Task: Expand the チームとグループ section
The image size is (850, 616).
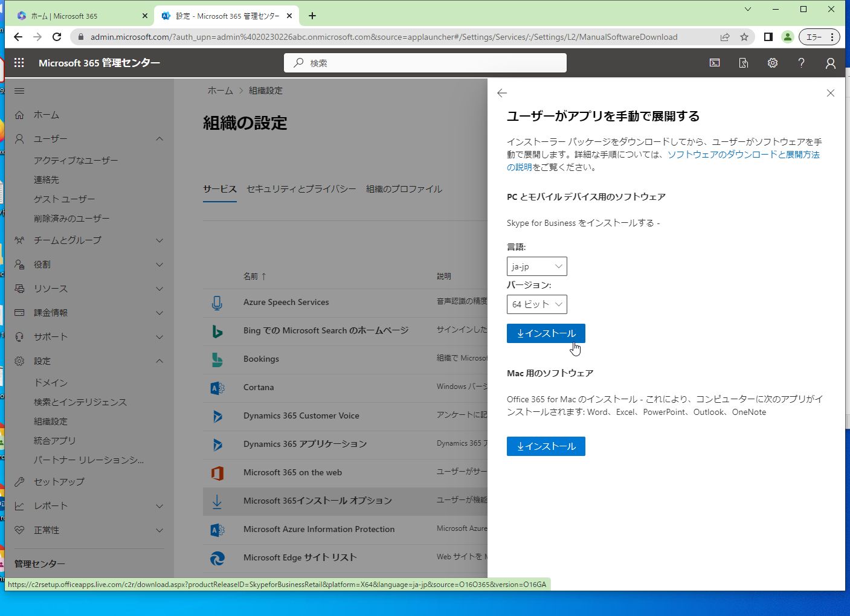Action: [159, 240]
